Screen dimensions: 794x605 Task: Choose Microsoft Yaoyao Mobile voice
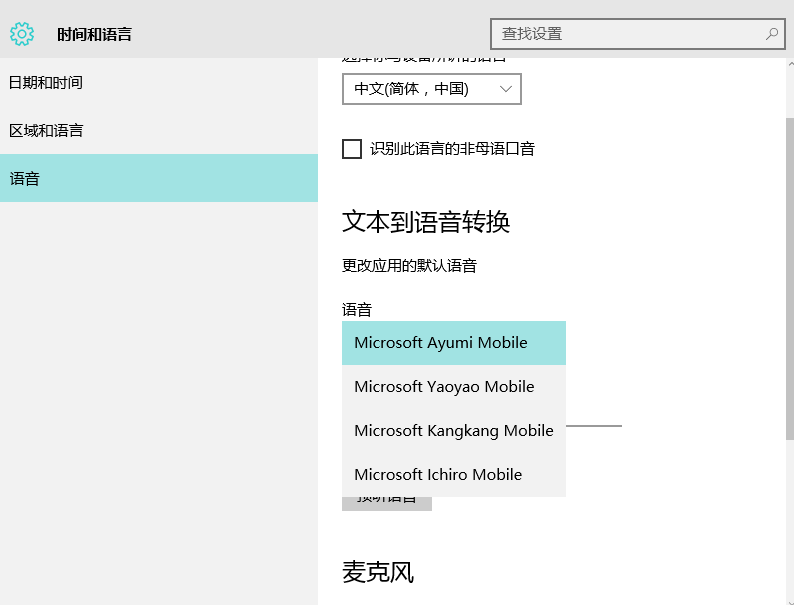click(454, 387)
